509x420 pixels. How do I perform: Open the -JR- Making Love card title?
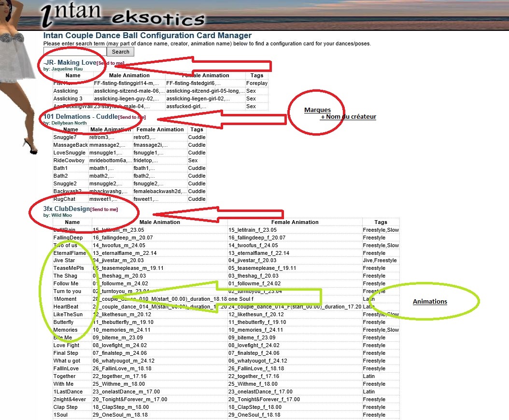(x=70, y=62)
